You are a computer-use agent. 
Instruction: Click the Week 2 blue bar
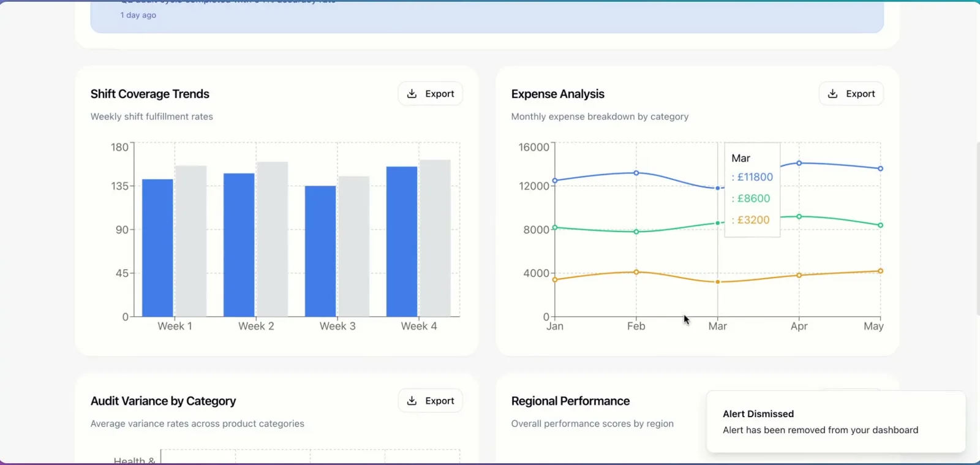(239, 245)
